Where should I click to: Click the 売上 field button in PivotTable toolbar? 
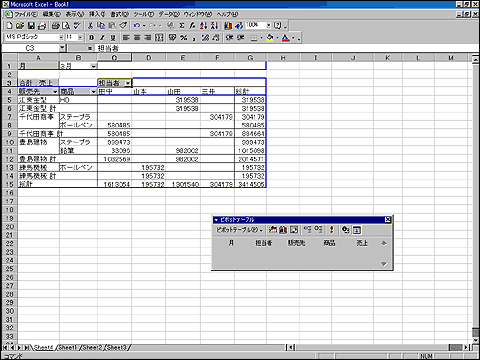tap(362, 243)
